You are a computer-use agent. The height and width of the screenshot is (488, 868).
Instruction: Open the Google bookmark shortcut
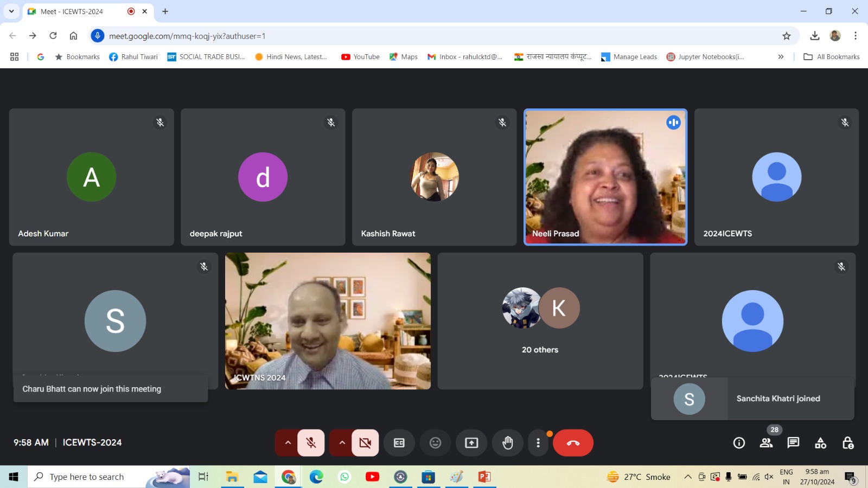click(41, 56)
